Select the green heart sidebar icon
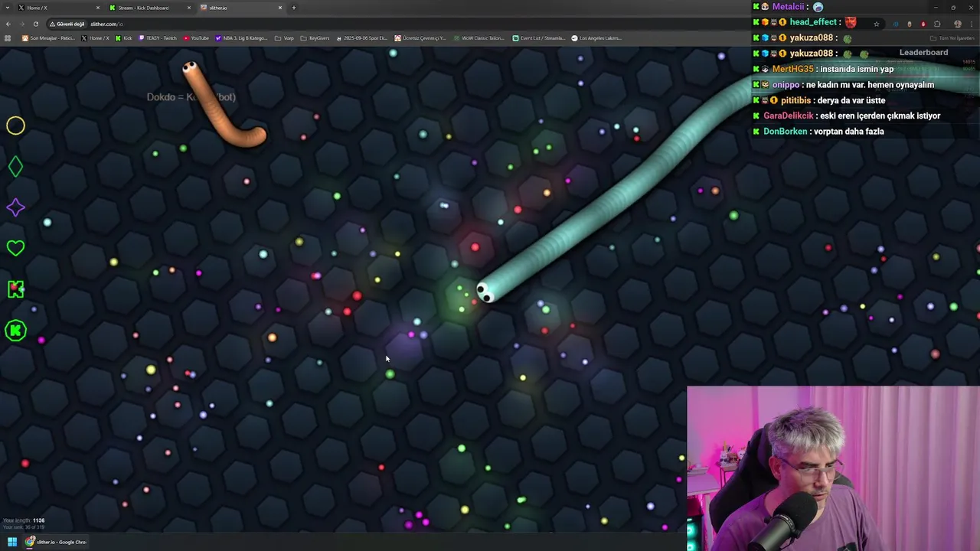 (15, 248)
